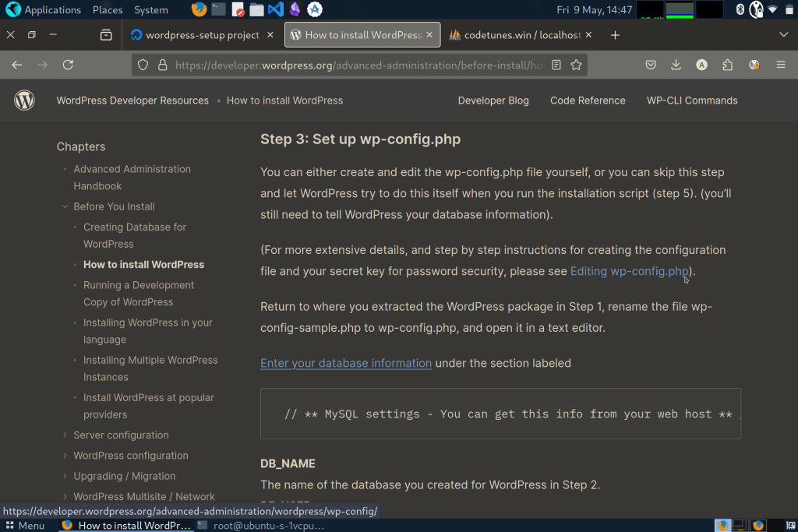
Task: Open the Firefox account avatar menu
Action: tap(702, 65)
